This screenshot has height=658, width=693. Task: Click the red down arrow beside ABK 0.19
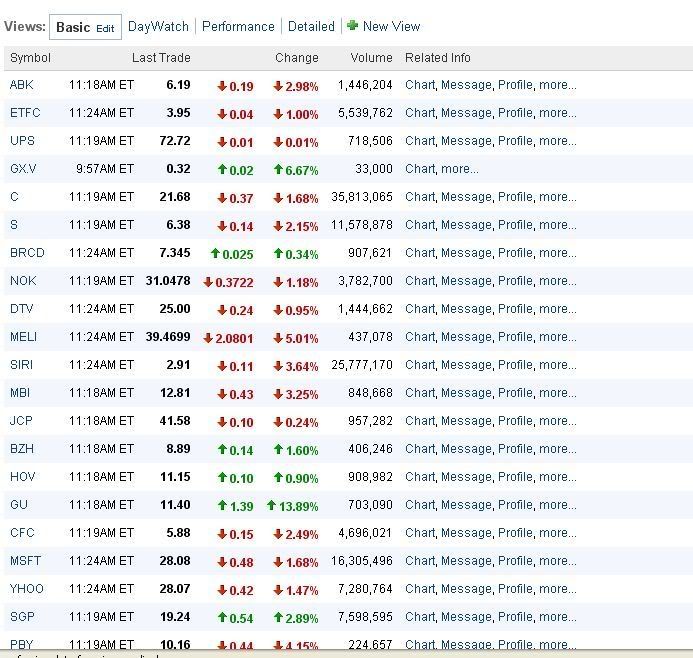tap(222, 86)
